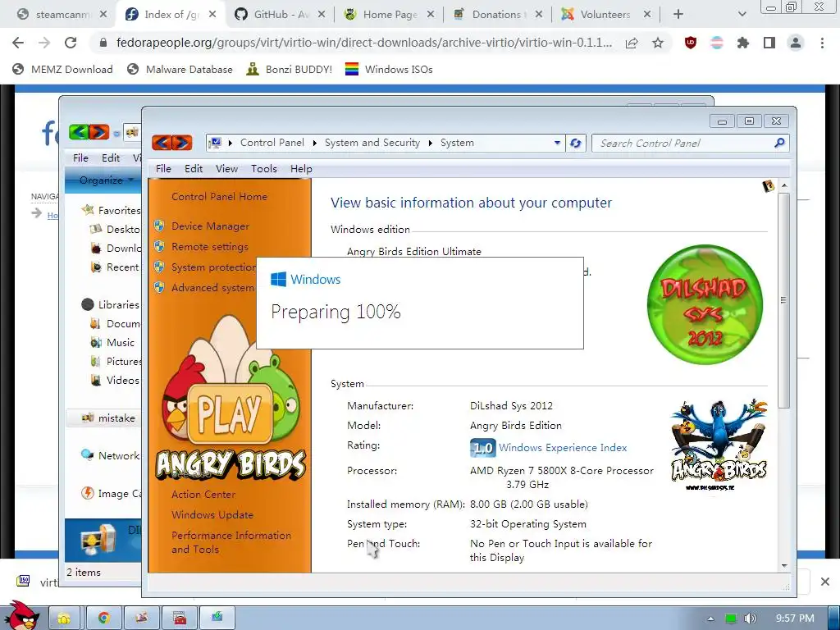Click the DiLshad Sys 2012 green logo
This screenshot has width=840, height=630.
tap(705, 304)
